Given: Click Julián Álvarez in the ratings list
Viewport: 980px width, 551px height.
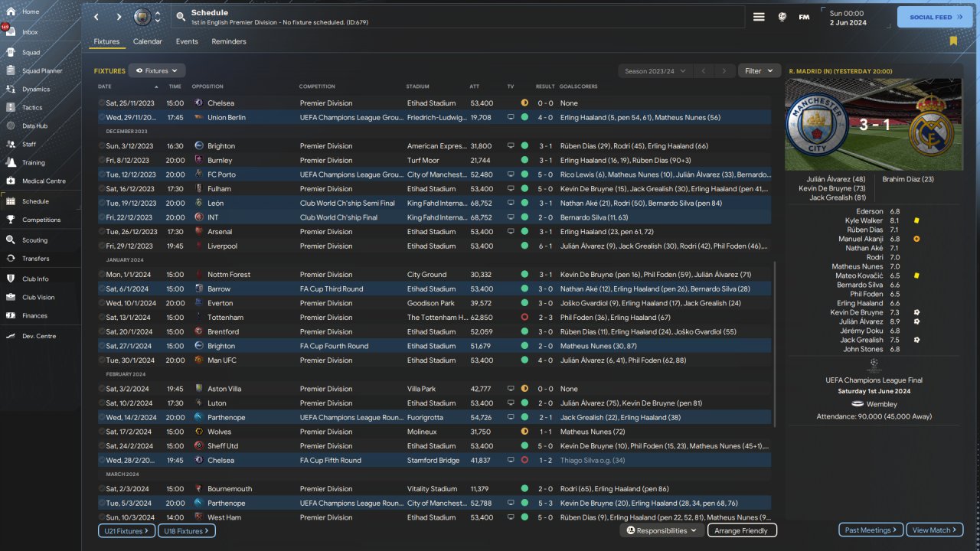Looking at the screenshot, I should click(861, 321).
